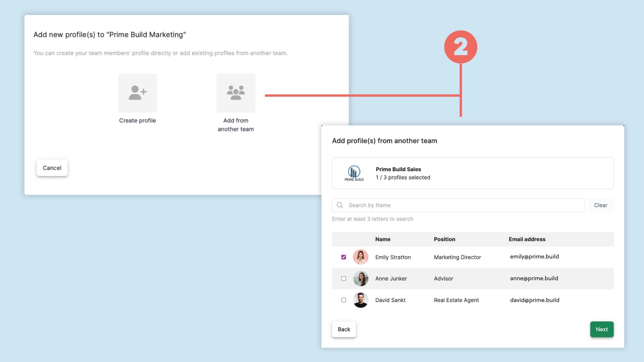
Task: Click the Email address column header
Action: click(x=527, y=239)
